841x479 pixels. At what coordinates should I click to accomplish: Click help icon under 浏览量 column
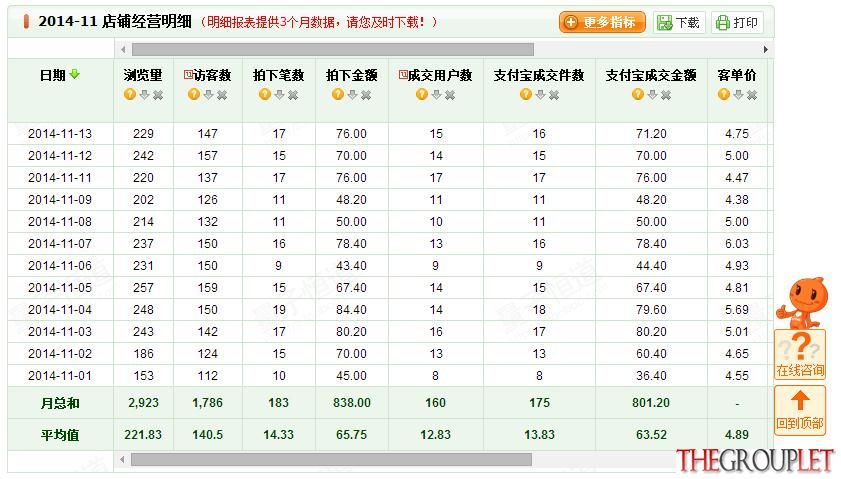(130, 94)
